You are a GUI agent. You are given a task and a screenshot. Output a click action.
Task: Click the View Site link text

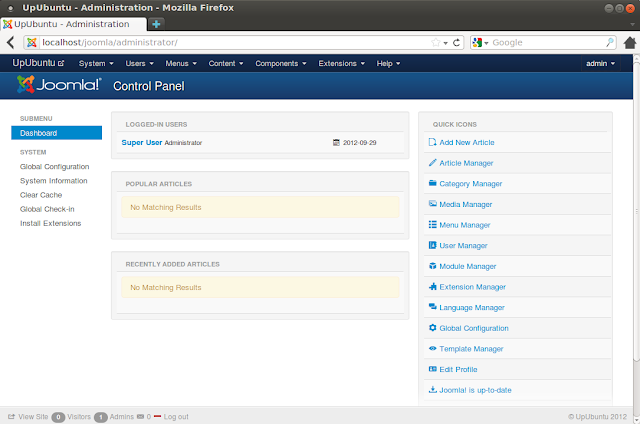tap(33, 417)
